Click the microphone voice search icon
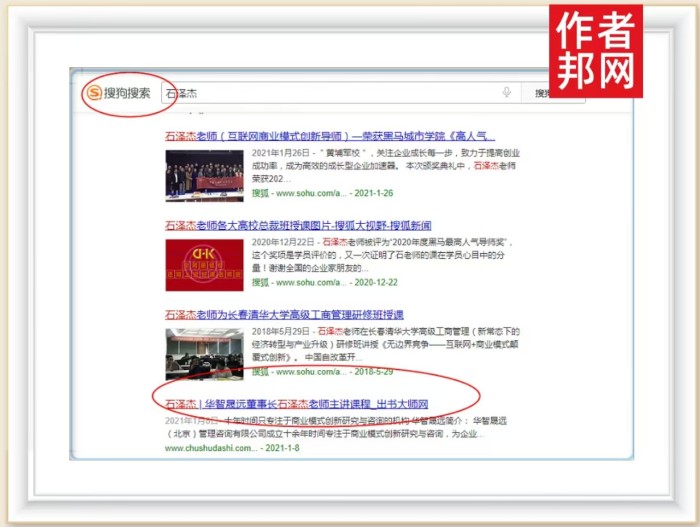This screenshot has height=527, width=700. pos(507,93)
